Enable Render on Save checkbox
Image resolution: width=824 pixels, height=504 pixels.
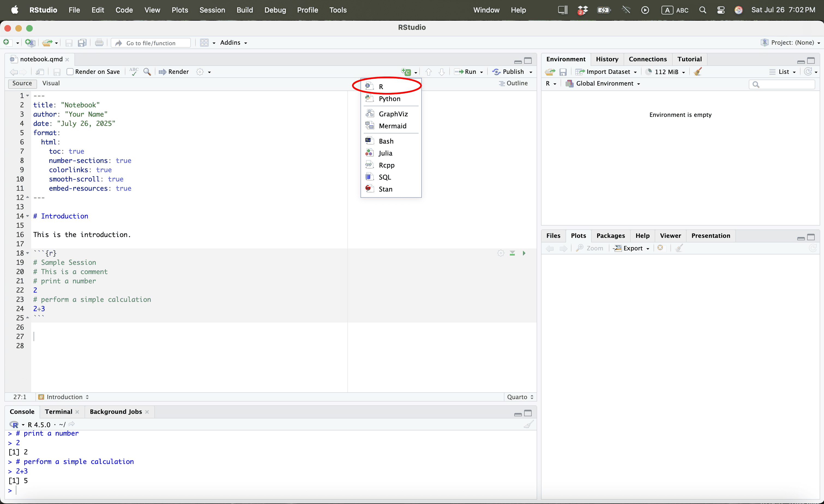tap(70, 72)
